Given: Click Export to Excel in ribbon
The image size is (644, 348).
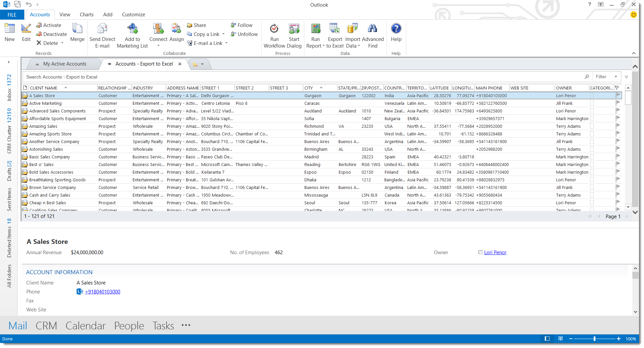Looking at the screenshot, I should pyautogui.click(x=335, y=29).
